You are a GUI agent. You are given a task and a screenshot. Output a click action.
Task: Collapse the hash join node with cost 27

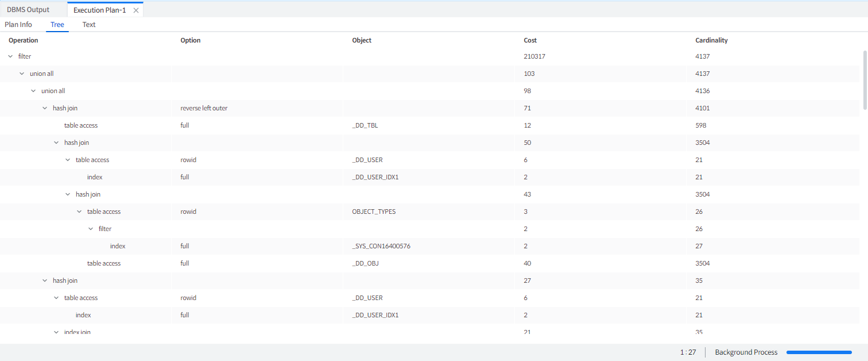(x=45, y=281)
